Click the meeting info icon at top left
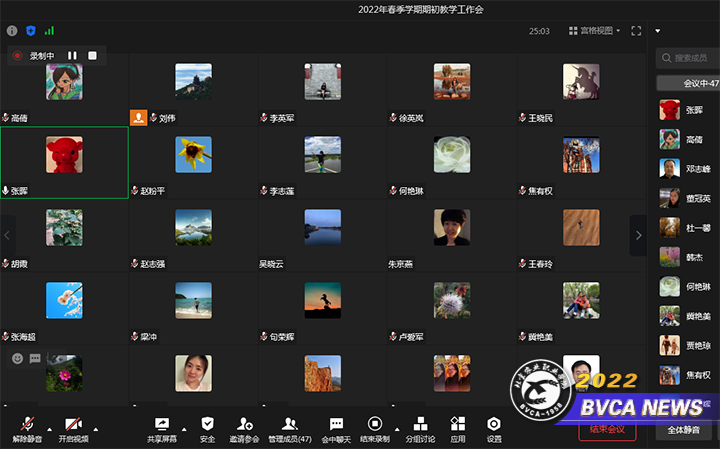 click(x=12, y=31)
